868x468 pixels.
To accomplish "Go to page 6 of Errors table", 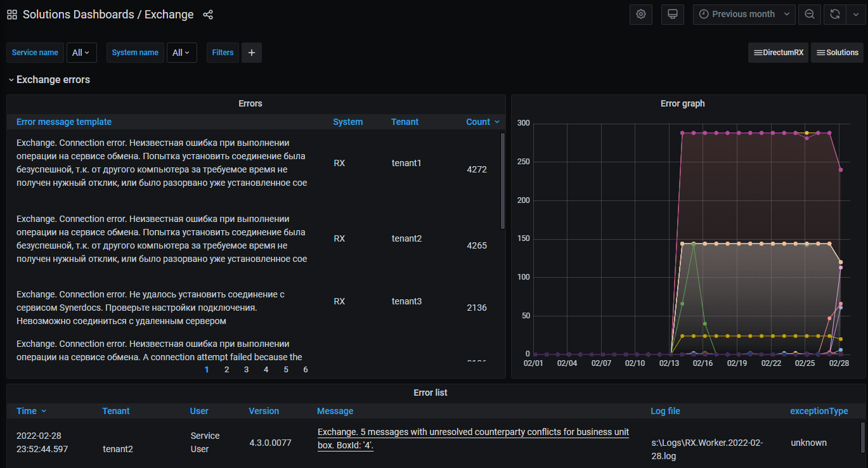I will click(x=306, y=369).
